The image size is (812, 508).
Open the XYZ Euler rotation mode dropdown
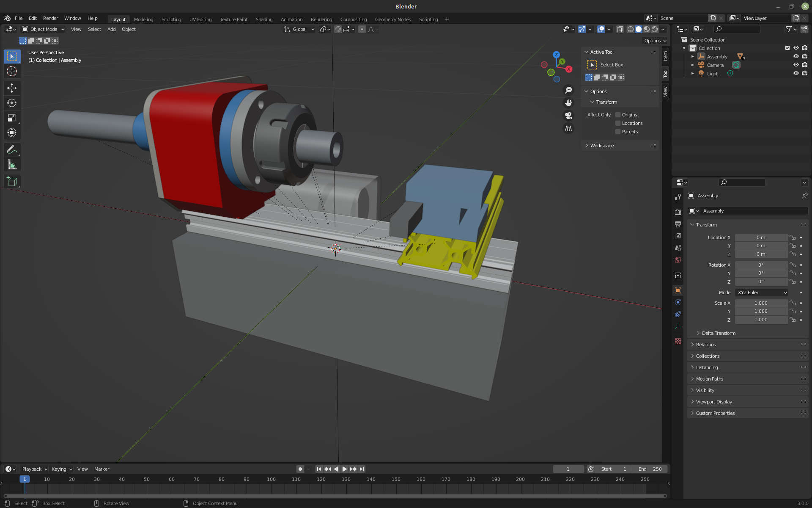(761, 293)
